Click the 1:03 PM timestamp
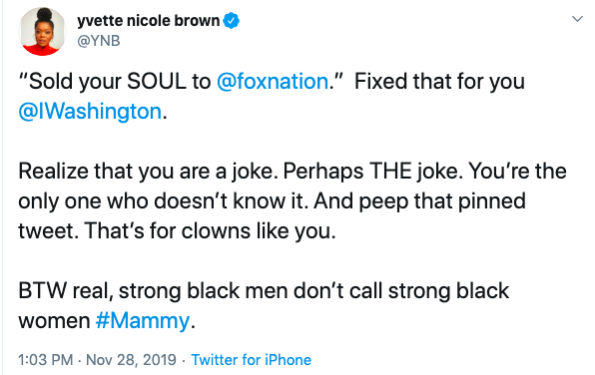The width and height of the screenshot is (595, 375). (46, 359)
